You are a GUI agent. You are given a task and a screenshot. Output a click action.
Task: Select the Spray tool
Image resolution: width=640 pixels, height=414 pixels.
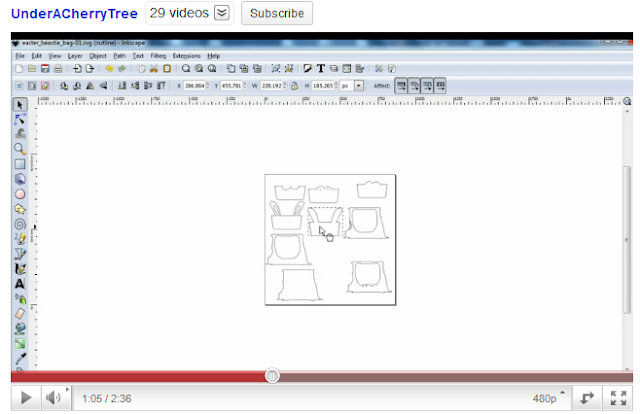20,299
